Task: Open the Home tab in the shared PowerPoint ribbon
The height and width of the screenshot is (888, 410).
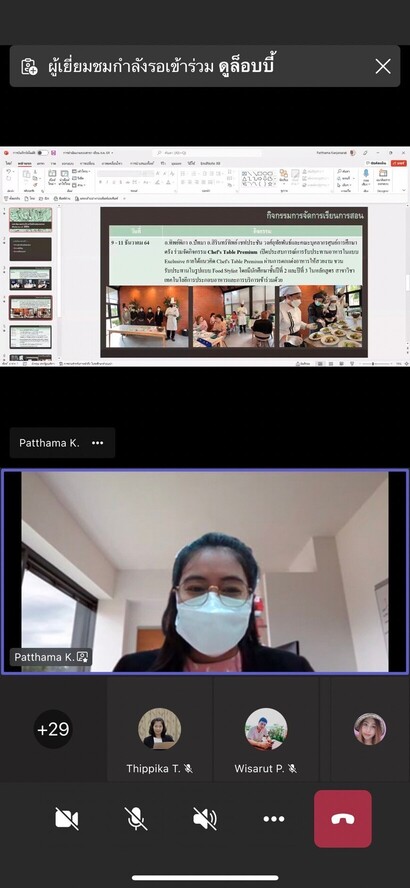Action: click(x=24, y=163)
